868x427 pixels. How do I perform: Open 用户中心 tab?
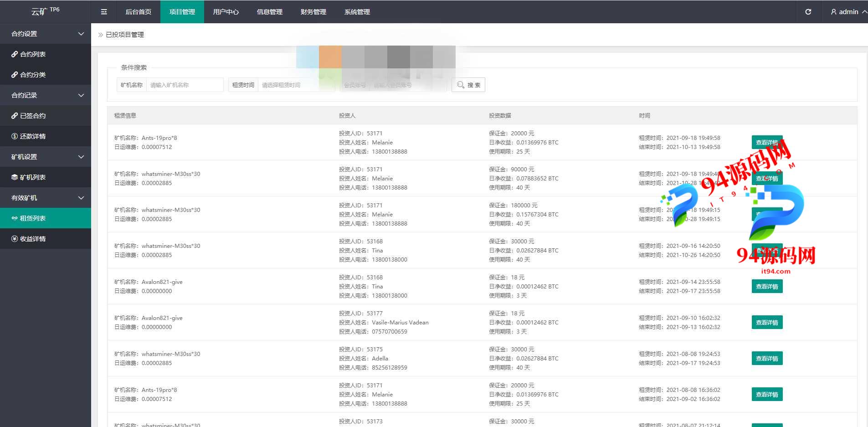(x=226, y=12)
